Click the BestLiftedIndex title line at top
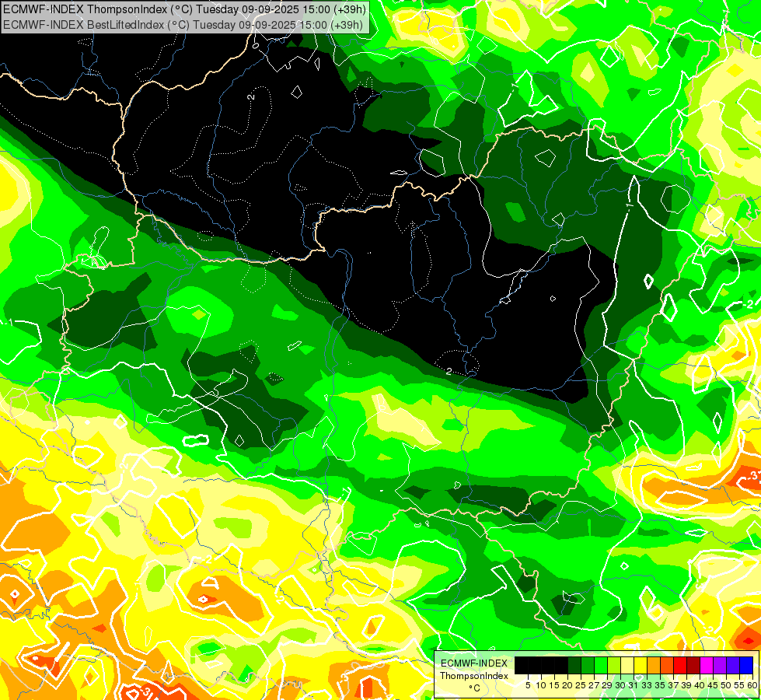The height and width of the screenshot is (700, 761). [183, 24]
